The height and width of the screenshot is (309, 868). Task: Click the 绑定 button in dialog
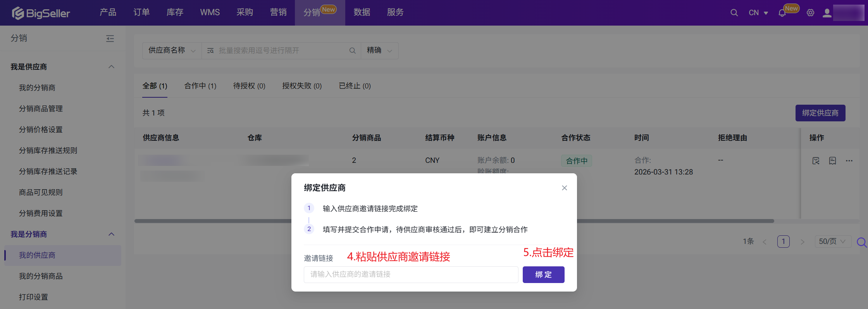(x=543, y=274)
